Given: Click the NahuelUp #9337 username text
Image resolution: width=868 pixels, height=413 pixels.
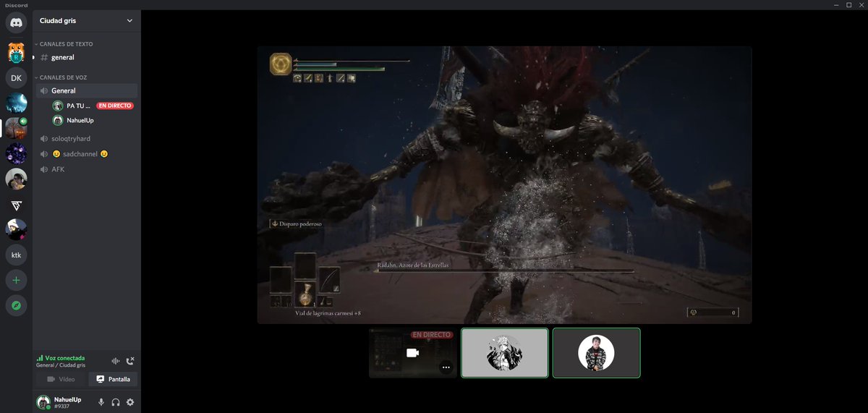Looking at the screenshot, I should 67,402.
